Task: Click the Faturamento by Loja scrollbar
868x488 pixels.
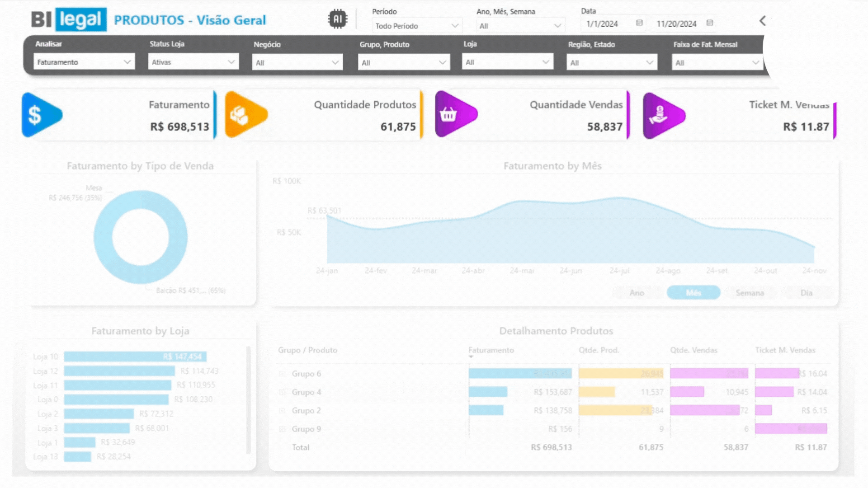Action: click(248, 400)
